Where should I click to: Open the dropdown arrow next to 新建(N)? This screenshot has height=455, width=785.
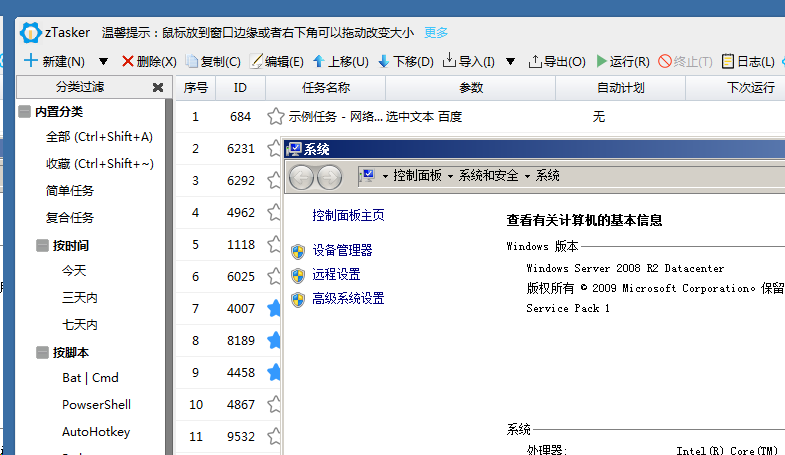pyautogui.click(x=103, y=62)
